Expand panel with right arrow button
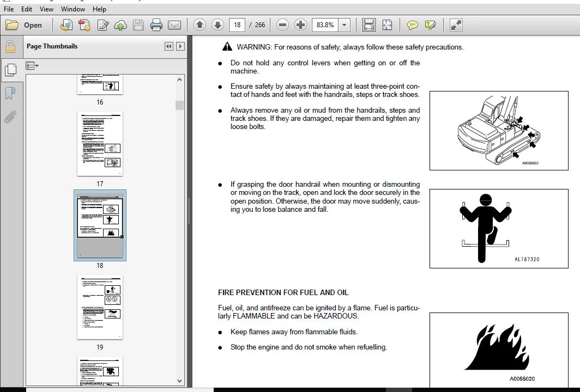This screenshot has height=392, width=580. [180, 46]
